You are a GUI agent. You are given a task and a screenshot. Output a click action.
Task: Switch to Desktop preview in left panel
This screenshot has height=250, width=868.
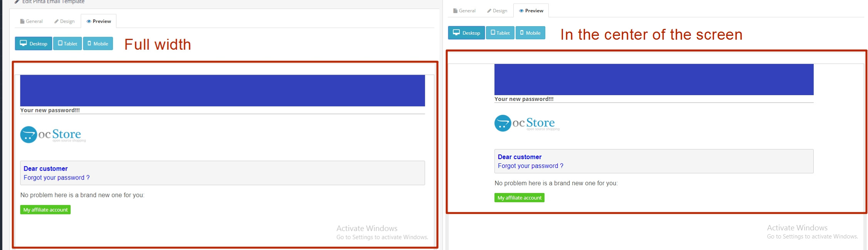coord(34,44)
